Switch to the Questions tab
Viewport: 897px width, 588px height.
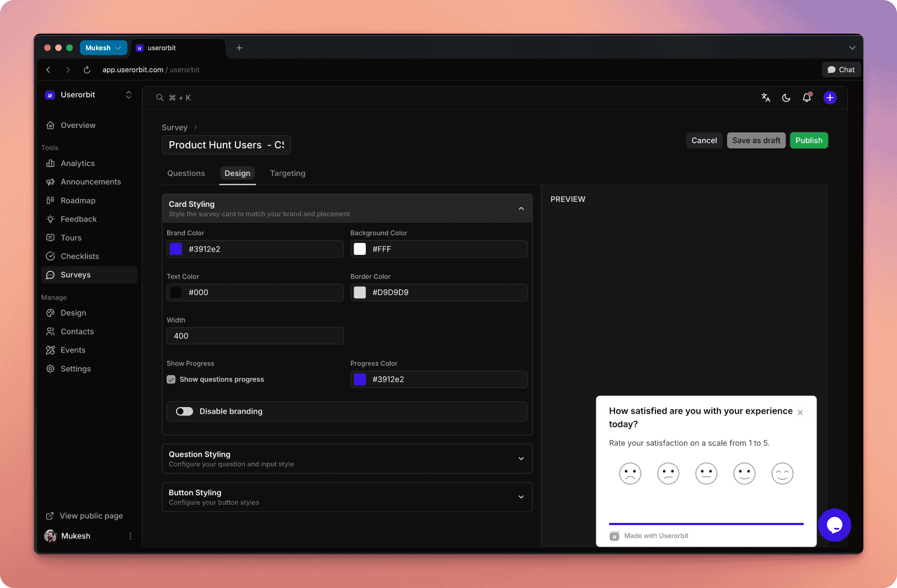coord(186,173)
